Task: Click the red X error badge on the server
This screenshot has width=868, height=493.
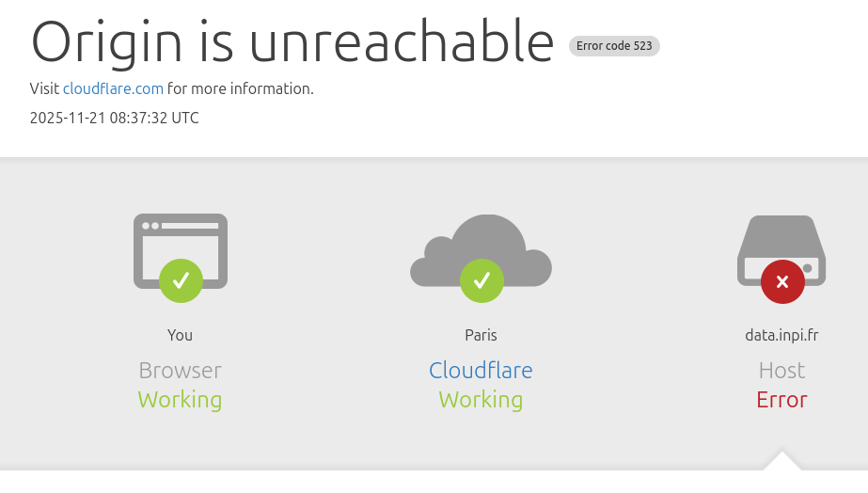Action: tap(782, 281)
